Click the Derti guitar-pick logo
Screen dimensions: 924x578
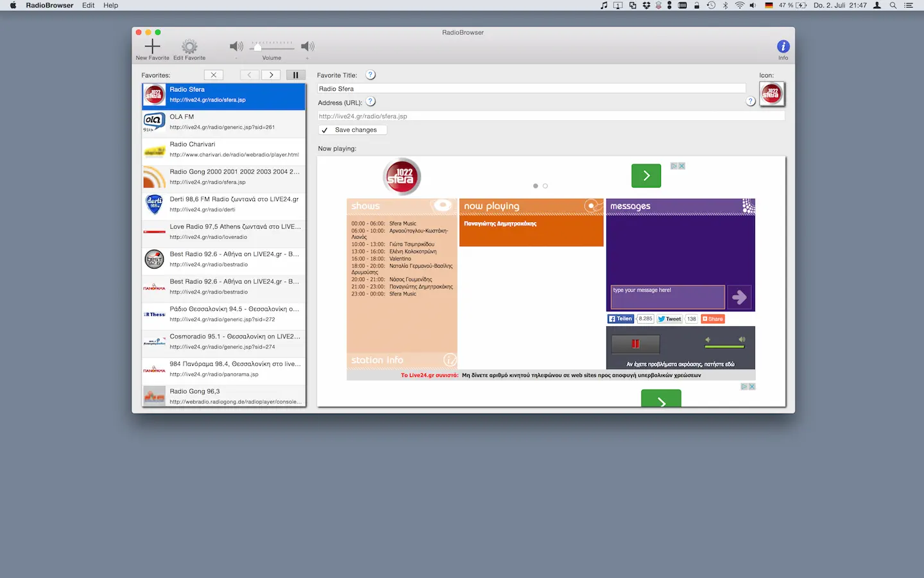pos(154,204)
